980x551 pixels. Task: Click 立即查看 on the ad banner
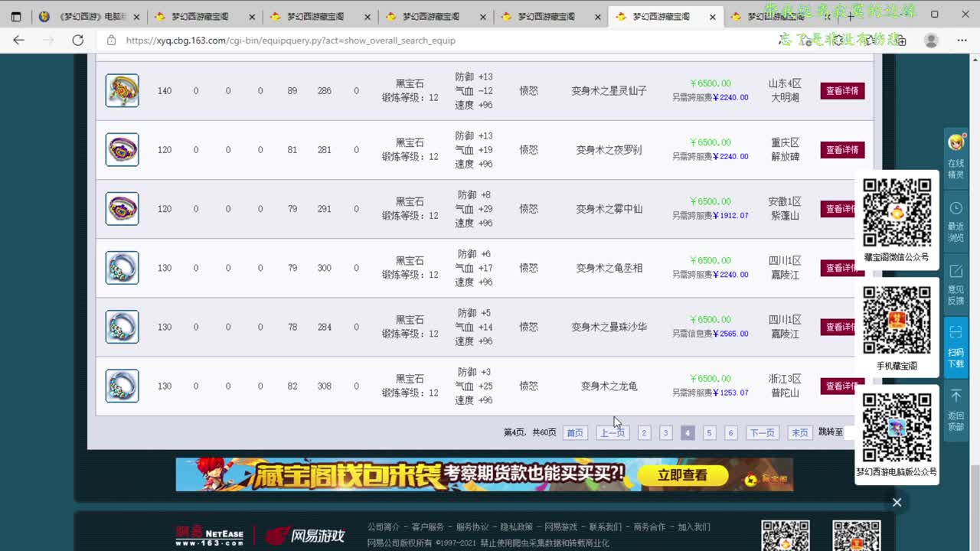682,475
